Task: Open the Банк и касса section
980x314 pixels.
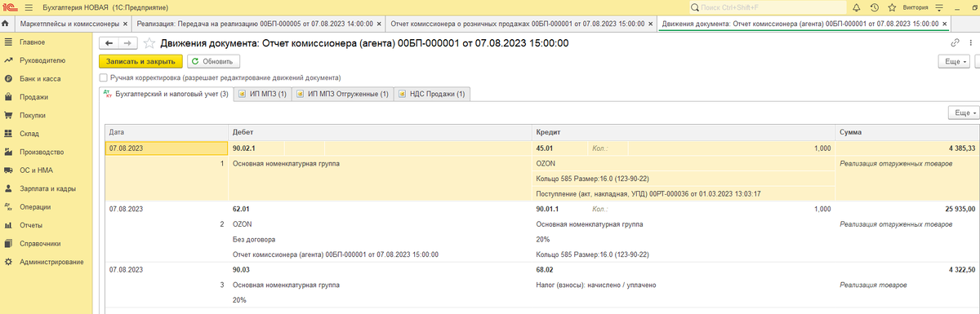Action: pos(39,79)
